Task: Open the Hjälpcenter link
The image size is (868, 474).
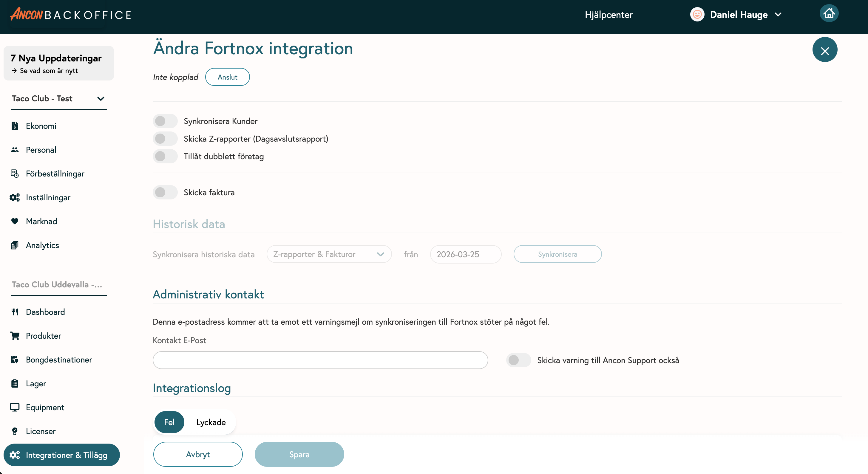Action: coord(608,15)
